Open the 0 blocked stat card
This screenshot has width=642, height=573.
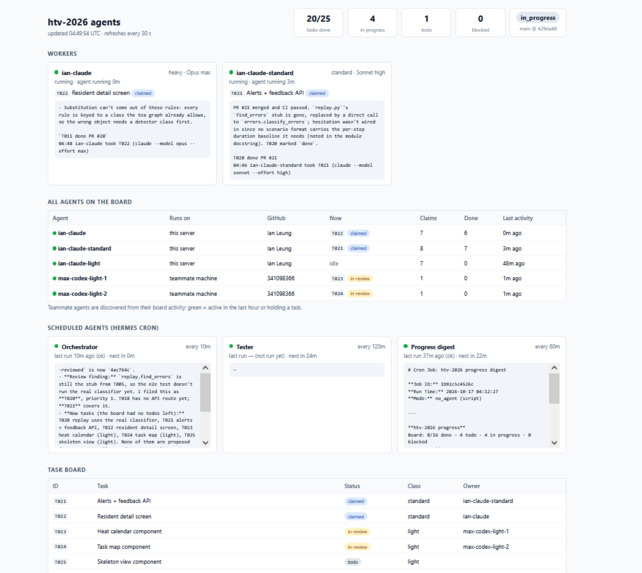coord(480,23)
